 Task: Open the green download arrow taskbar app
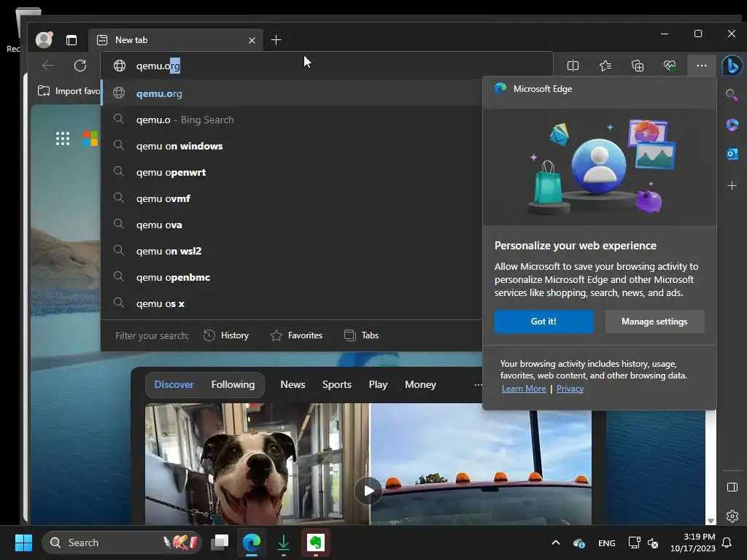(x=284, y=542)
